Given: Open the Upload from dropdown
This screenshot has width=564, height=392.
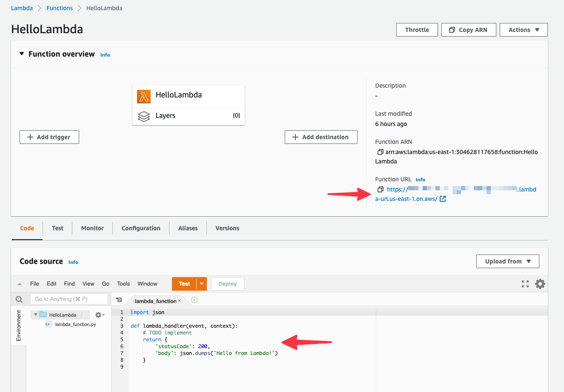Looking at the screenshot, I should click(x=508, y=261).
